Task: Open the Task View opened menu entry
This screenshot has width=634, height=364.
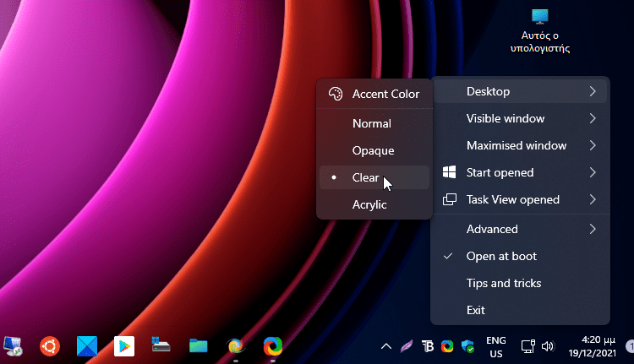Action: coord(520,199)
